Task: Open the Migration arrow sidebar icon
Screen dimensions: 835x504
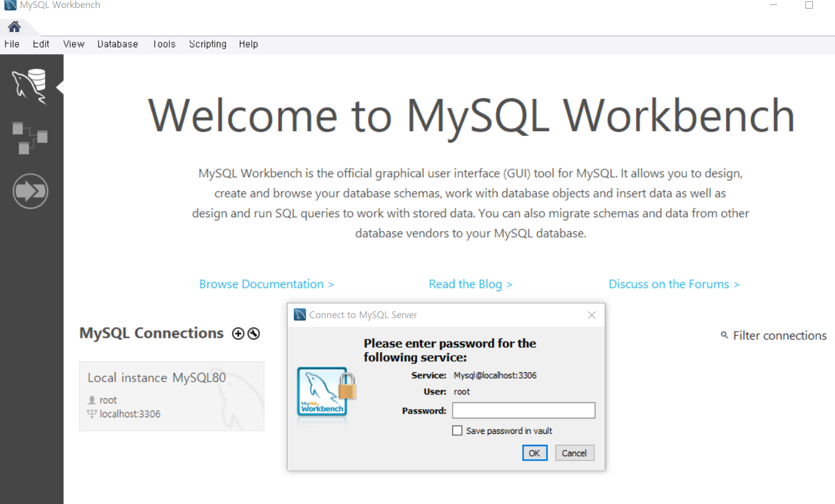Action: (x=30, y=191)
